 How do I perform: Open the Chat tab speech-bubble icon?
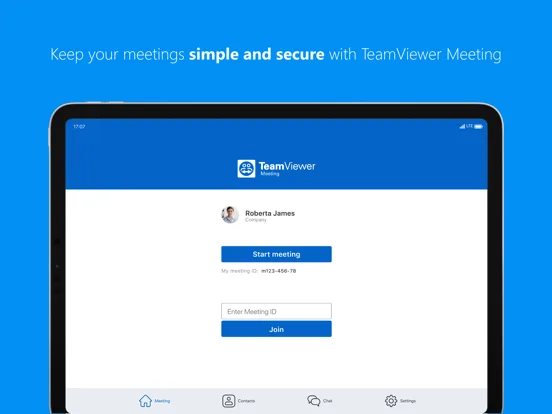click(314, 401)
